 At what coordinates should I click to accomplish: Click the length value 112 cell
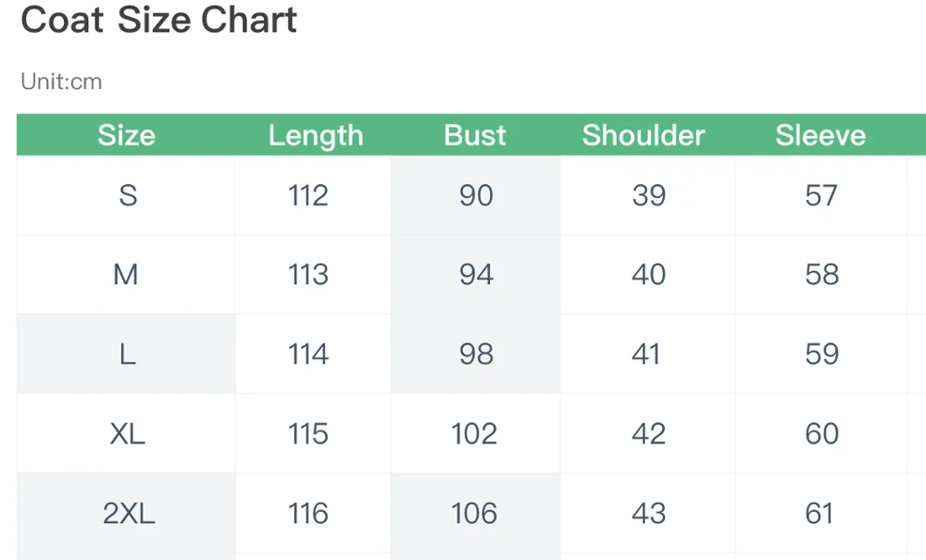pos(313,195)
